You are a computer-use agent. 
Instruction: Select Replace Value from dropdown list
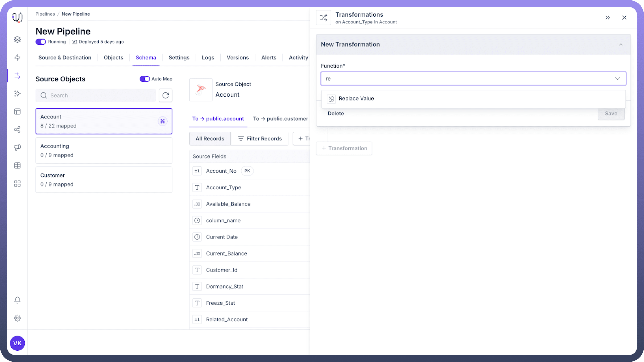(356, 98)
